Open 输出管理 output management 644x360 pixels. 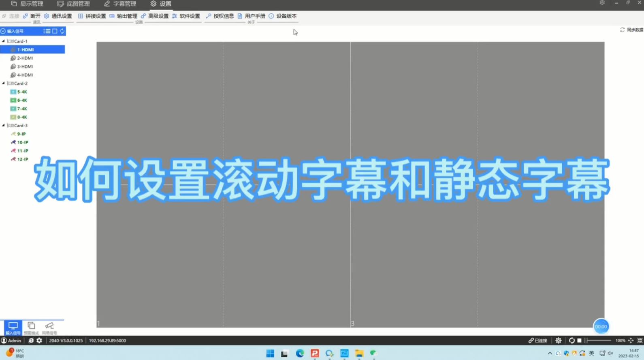click(x=123, y=16)
